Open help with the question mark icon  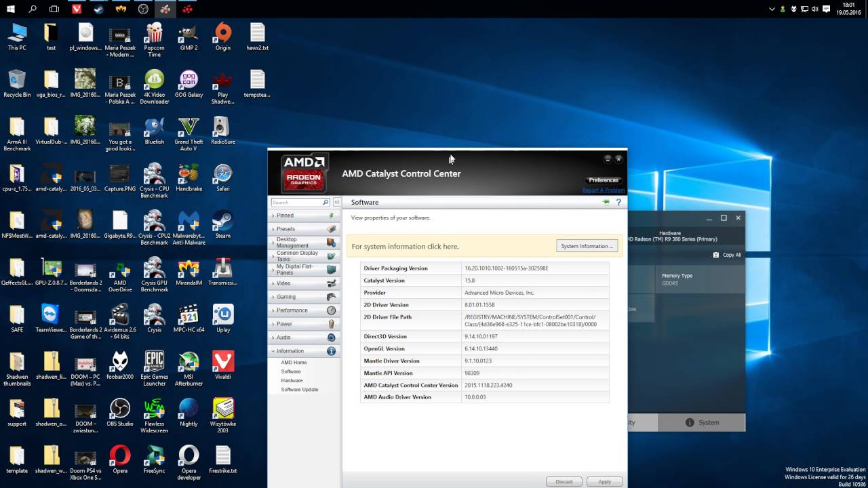click(618, 202)
